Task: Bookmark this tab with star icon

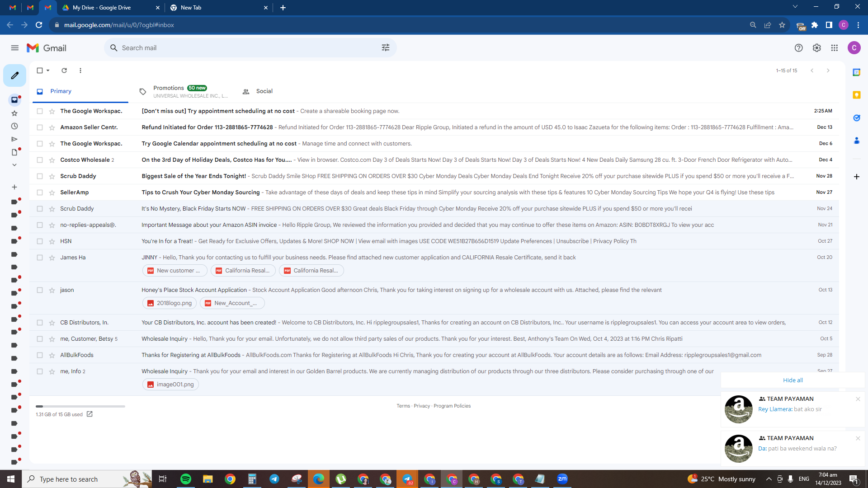Action: tap(782, 25)
